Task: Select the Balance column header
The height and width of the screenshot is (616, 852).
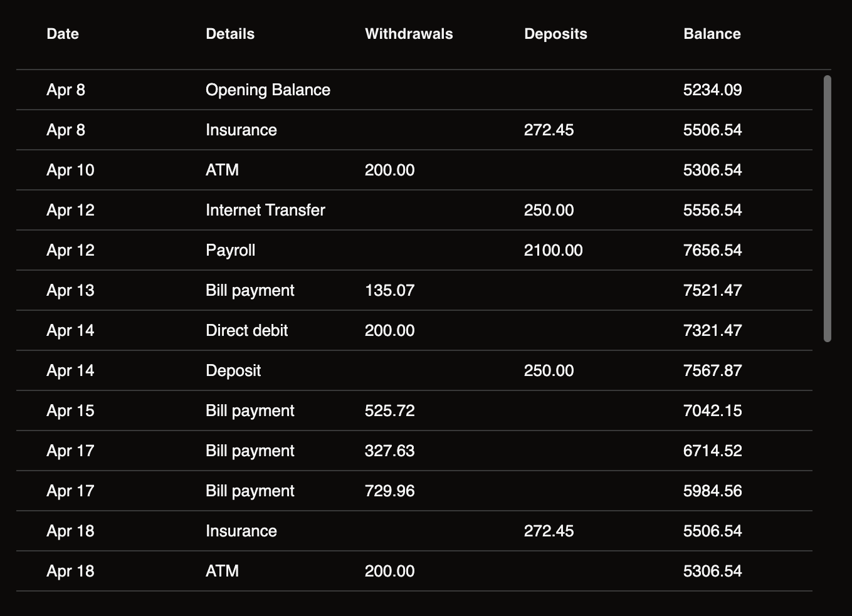Action: tap(712, 34)
